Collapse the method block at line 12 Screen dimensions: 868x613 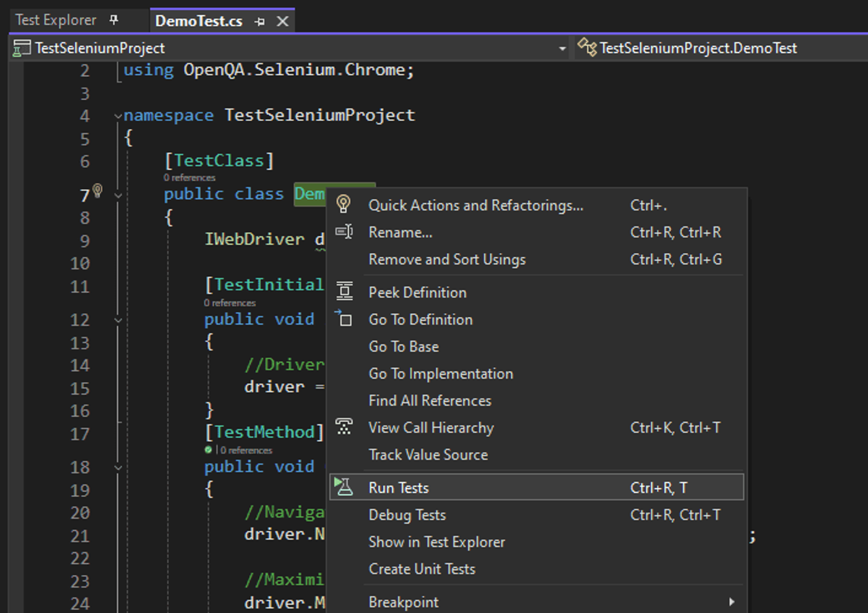pos(118,321)
